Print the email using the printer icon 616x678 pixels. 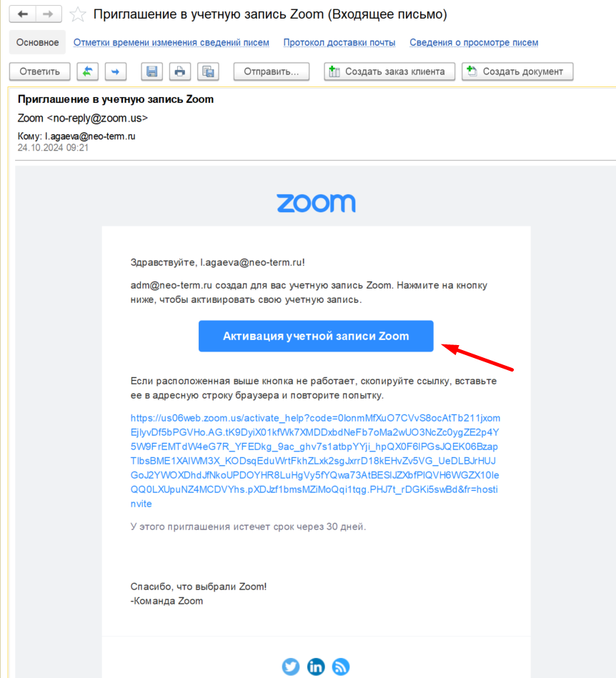point(180,71)
